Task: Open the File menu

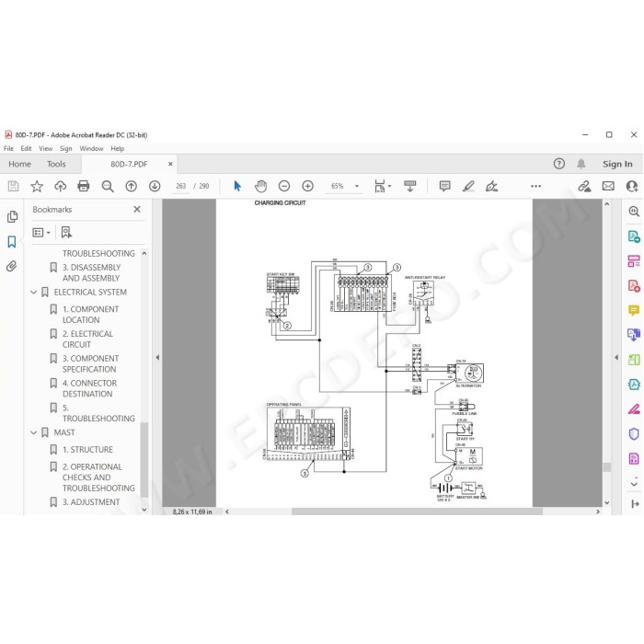Action: (8, 148)
